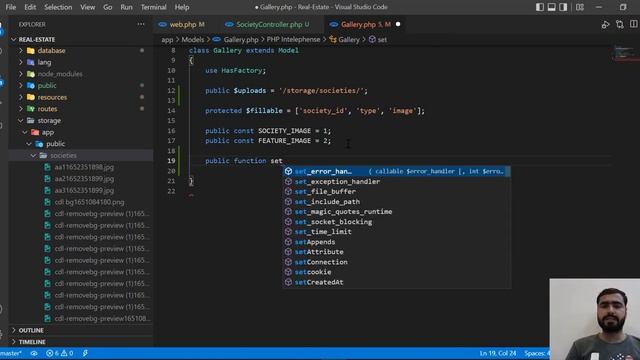Select set_exception_handler suggestion
The image size is (640, 360).
[x=396, y=182]
